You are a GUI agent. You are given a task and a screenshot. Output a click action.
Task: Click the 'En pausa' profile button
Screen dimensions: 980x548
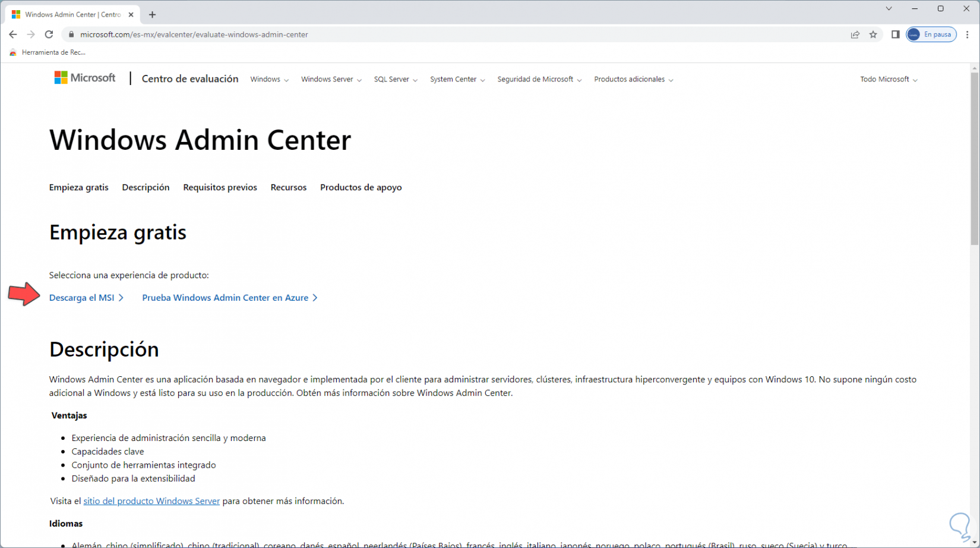(931, 34)
